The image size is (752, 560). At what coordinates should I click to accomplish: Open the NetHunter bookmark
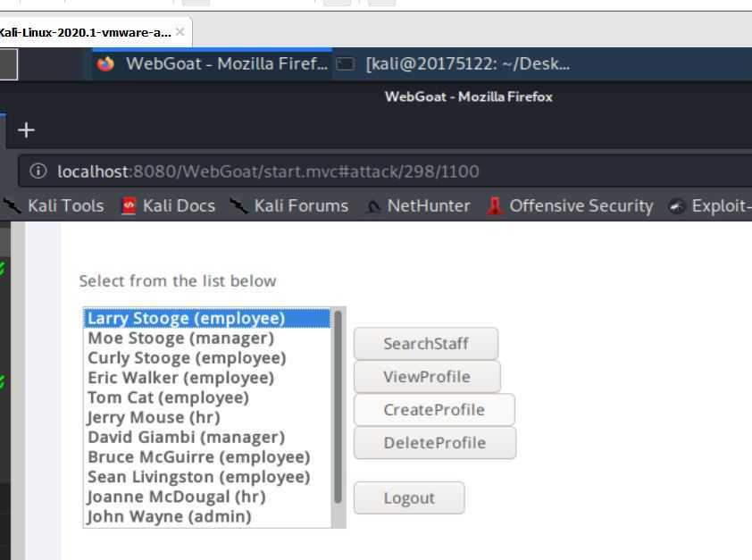[418, 205]
